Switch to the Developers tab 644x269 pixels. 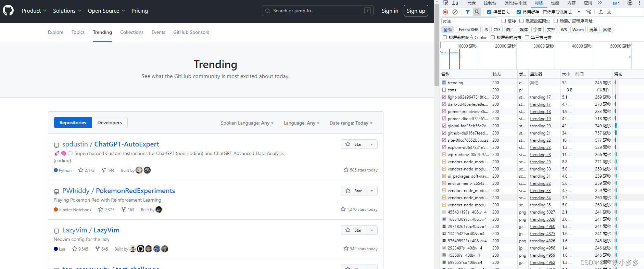coord(110,123)
